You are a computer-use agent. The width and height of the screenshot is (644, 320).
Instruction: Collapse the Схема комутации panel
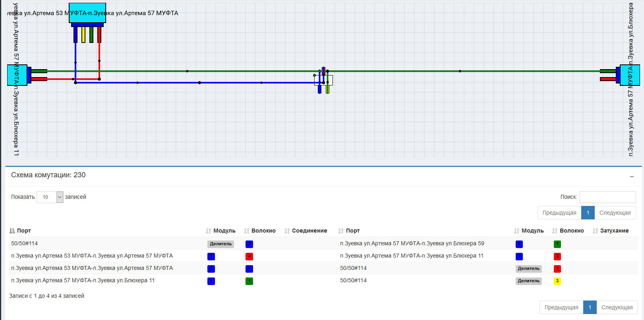click(631, 176)
